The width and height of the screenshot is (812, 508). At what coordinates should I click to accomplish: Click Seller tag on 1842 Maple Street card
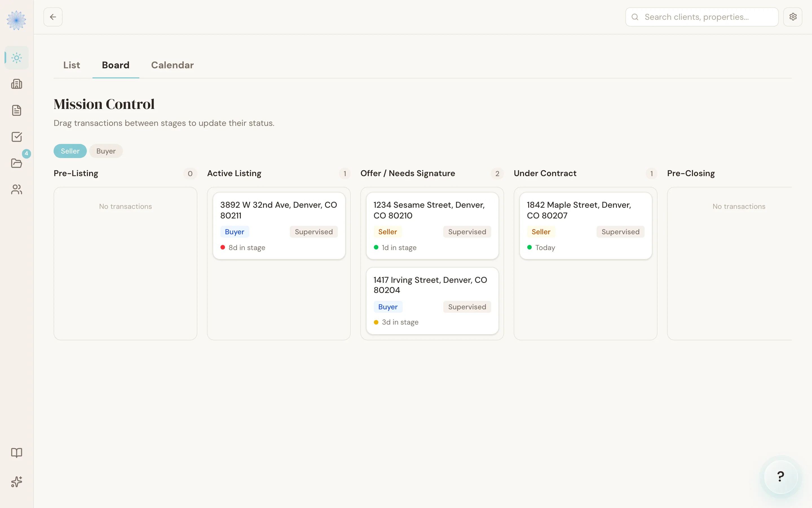(x=541, y=232)
